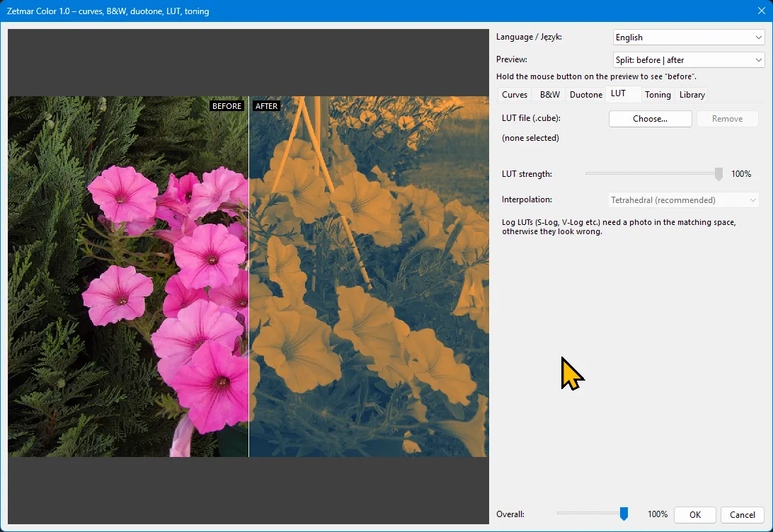Click the LUT strength slider handle

pos(718,174)
